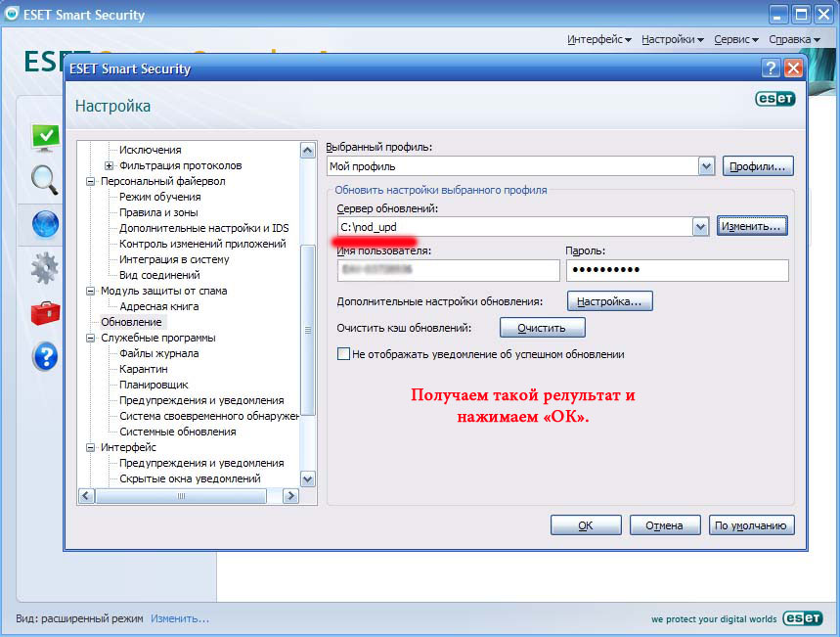Screen dimensions: 840x637
Task: Collapse the 'Интерфейс' tree node
Action: [91, 447]
